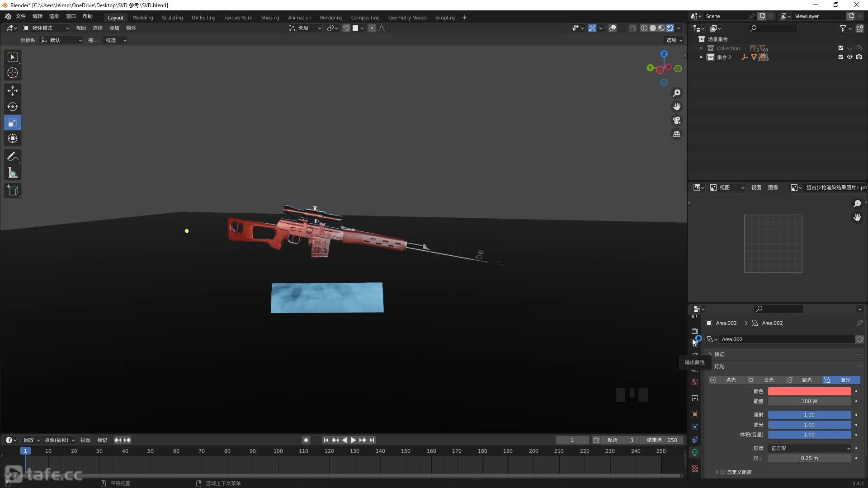Select the Annotate pencil tool
This screenshot has height=488, width=868.
[x=13, y=157]
